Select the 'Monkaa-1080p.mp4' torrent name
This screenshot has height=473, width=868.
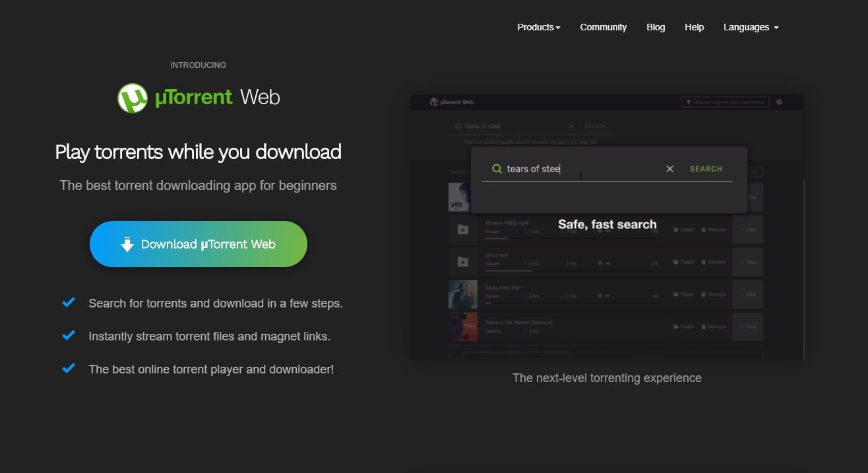coord(507,223)
